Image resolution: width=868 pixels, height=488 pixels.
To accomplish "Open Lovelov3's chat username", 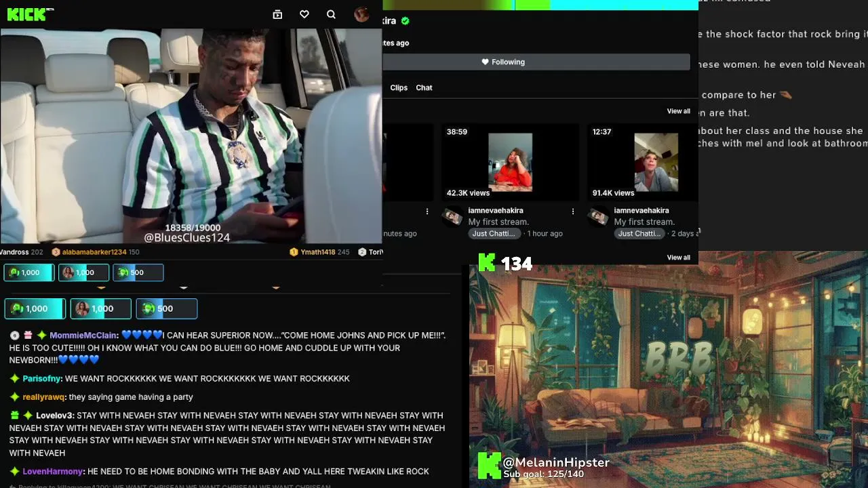I will pyautogui.click(x=54, y=415).
